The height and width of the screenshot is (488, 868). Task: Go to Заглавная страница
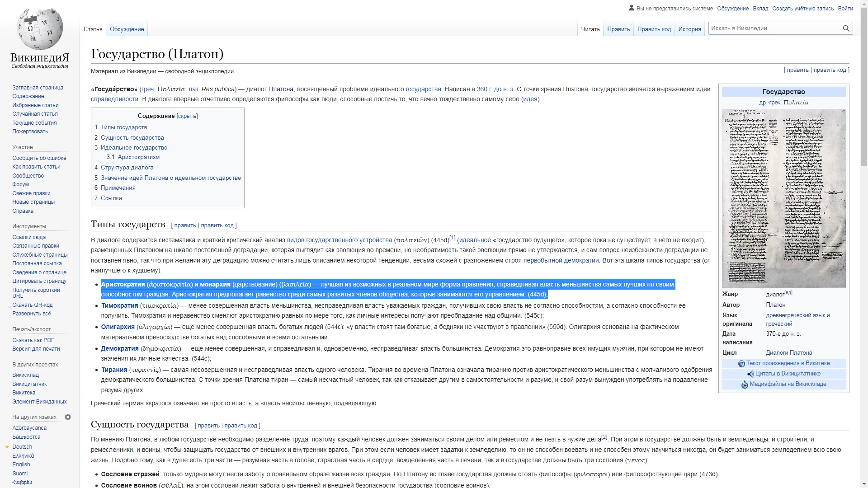38,88
